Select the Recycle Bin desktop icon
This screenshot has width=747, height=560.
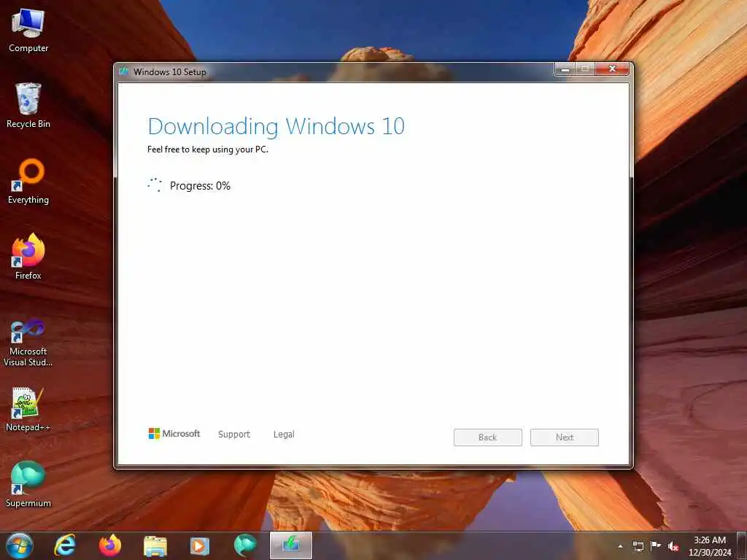click(x=28, y=105)
